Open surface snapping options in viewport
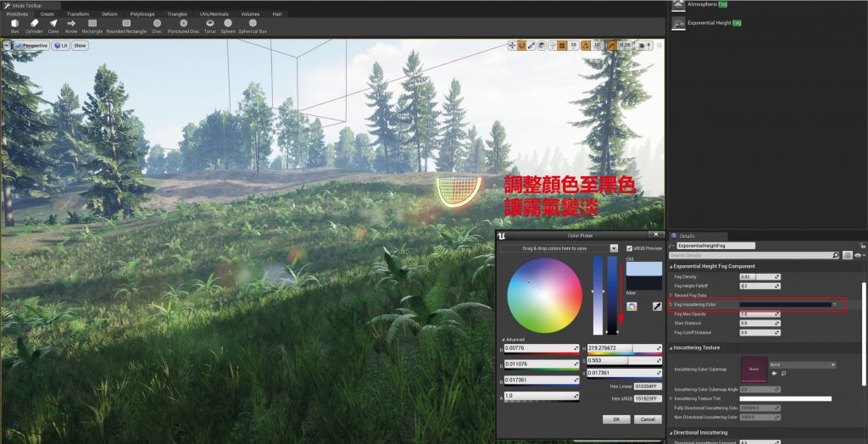 pos(553,46)
